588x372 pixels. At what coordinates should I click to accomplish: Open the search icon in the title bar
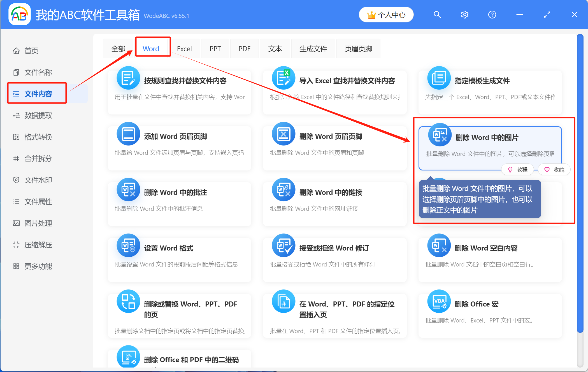point(437,15)
